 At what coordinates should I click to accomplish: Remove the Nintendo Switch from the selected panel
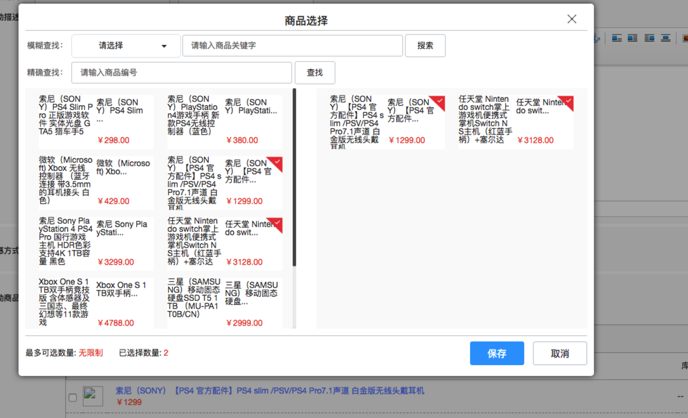[516, 121]
